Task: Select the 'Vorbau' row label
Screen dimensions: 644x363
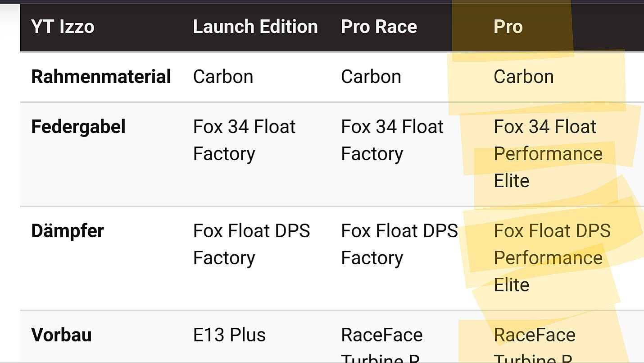Action: [x=61, y=335]
